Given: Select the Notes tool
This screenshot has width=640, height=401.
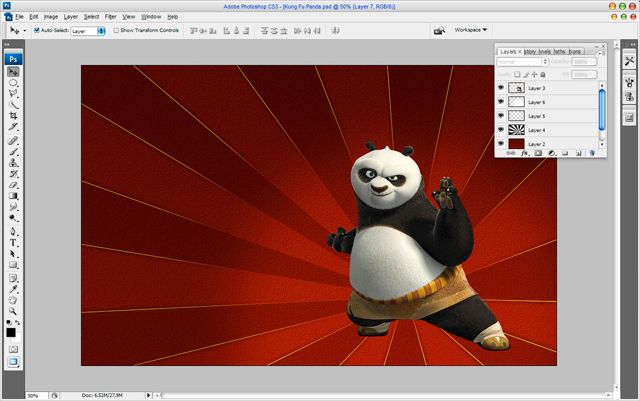Looking at the screenshot, I should click(13, 278).
